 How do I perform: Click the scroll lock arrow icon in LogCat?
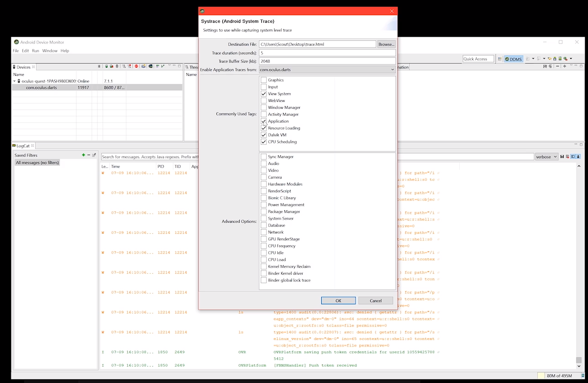click(578, 156)
